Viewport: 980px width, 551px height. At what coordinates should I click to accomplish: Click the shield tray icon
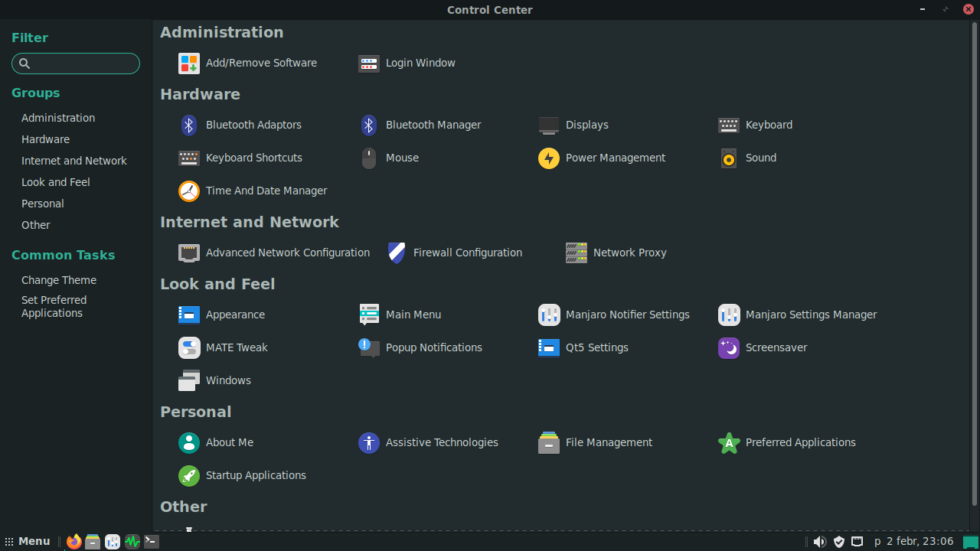point(839,542)
